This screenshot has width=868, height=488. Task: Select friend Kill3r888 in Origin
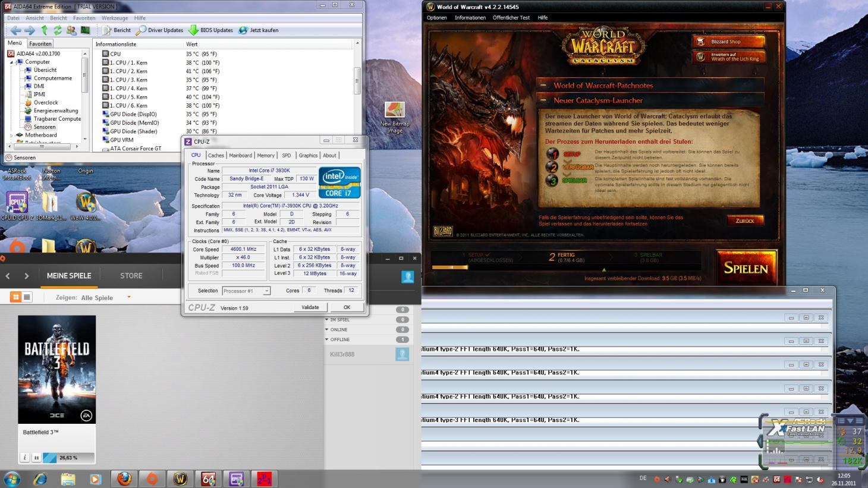click(369, 354)
